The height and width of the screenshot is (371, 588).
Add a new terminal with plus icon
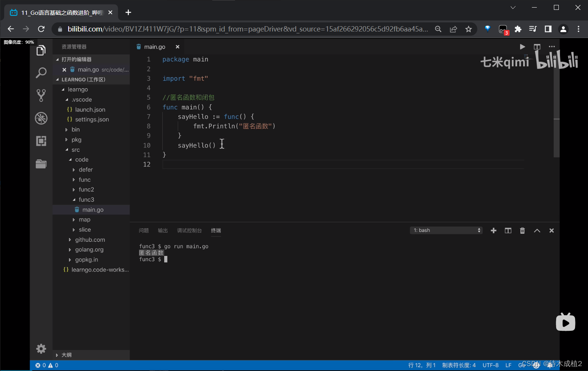[x=493, y=231]
